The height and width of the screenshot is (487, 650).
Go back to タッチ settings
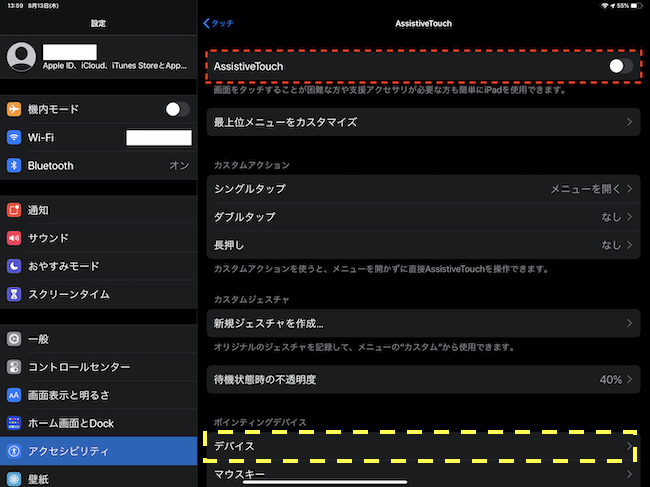click(x=218, y=23)
